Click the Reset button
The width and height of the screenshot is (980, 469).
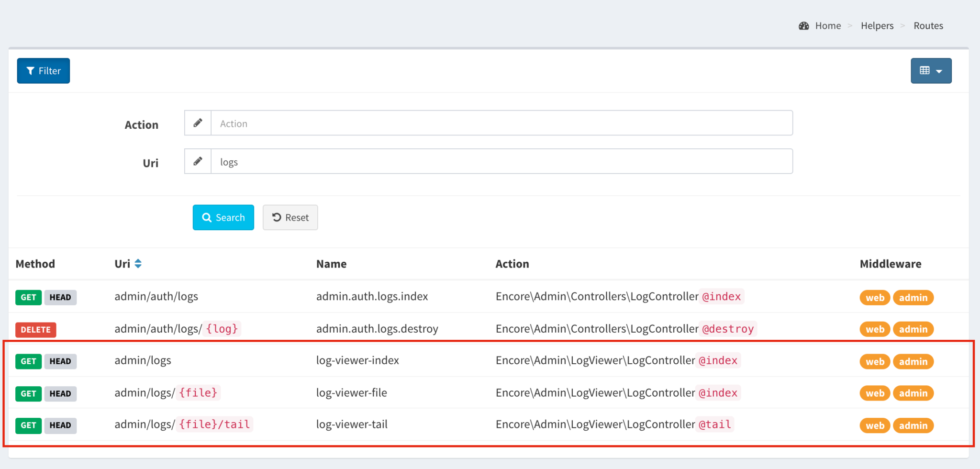pos(290,217)
